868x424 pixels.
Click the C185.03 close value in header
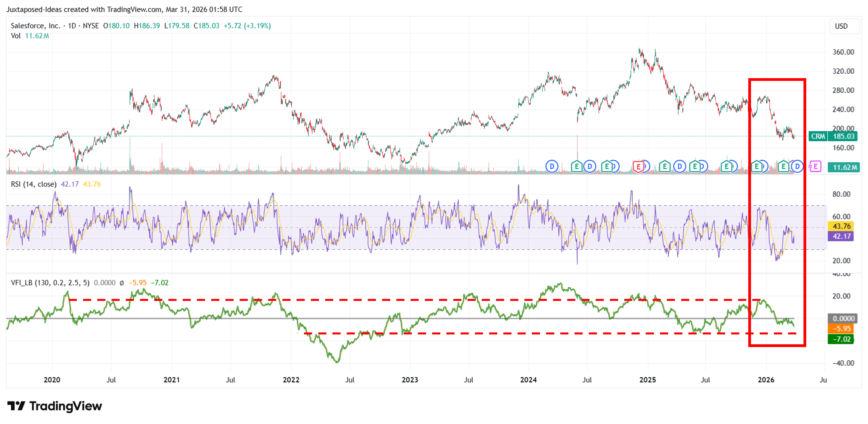tap(206, 26)
